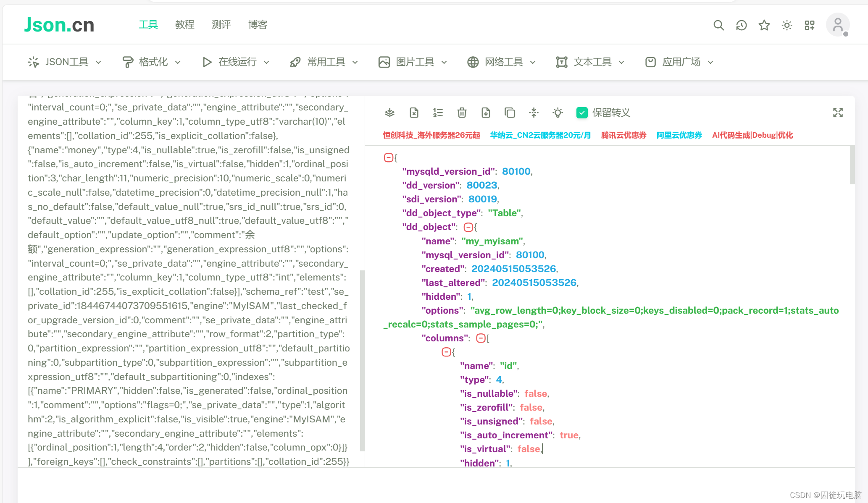This screenshot has width=868, height=503.
Task: Click the numbered list sort icon
Action: (x=438, y=113)
